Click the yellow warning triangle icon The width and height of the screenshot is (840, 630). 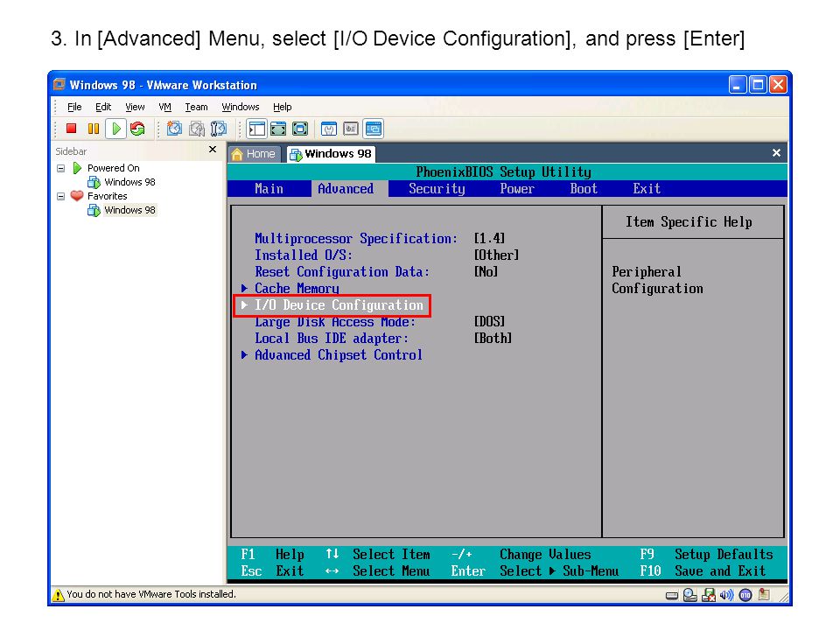click(58, 595)
